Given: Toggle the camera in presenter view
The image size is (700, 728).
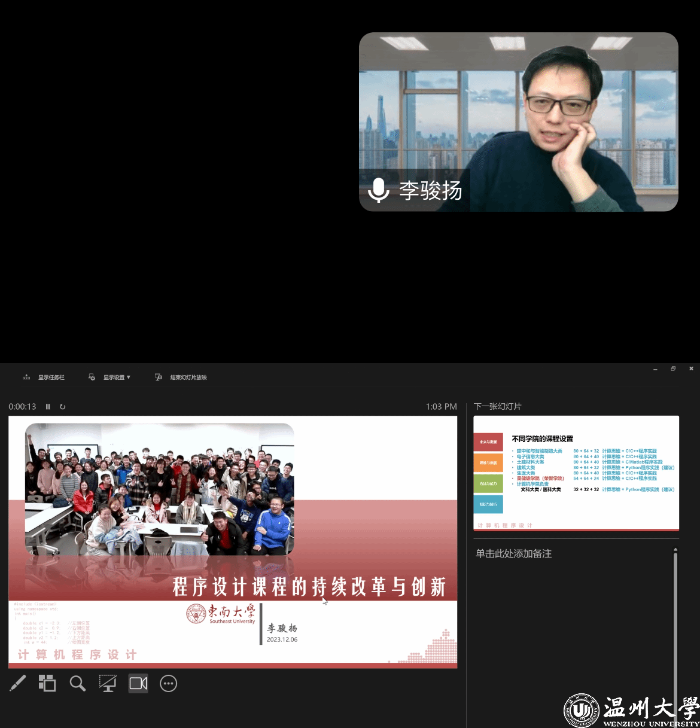Looking at the screenshot, I should point(138,683).
